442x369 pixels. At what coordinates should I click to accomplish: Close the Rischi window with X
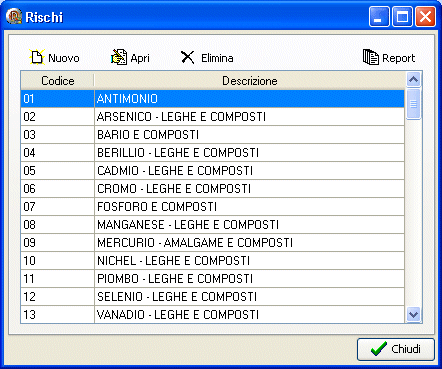click(425, 17)
